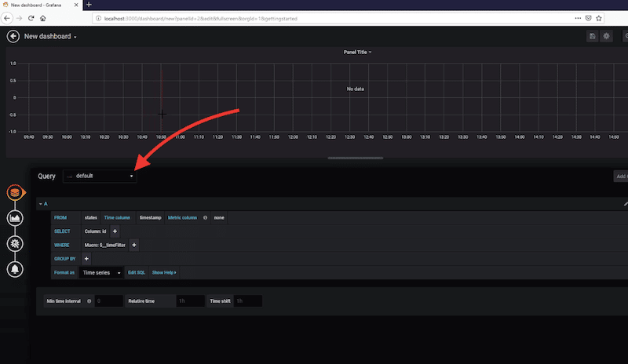
Task: Click the site information icon in address bar
Action: coord(99,18)
